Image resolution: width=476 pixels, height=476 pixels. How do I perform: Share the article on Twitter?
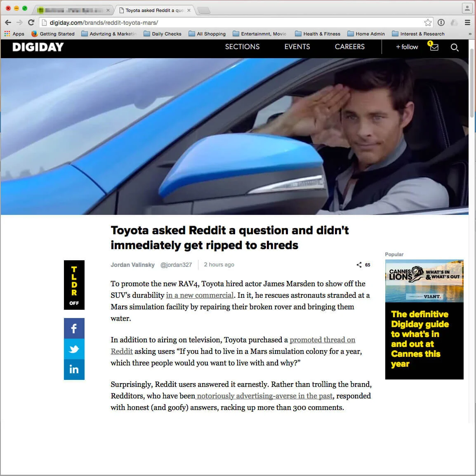pos(74,349)
